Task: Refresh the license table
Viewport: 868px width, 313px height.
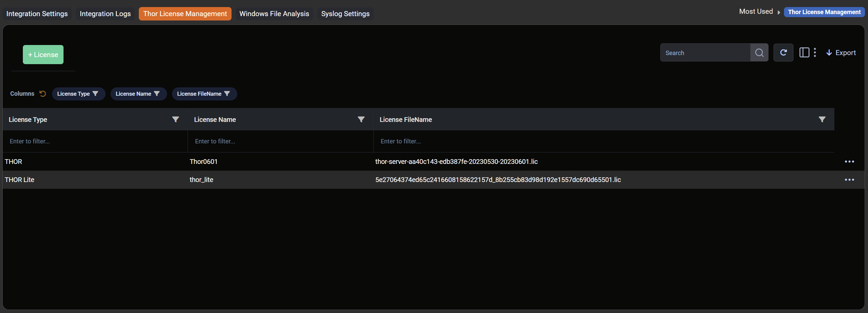Action: pos(783,53)
